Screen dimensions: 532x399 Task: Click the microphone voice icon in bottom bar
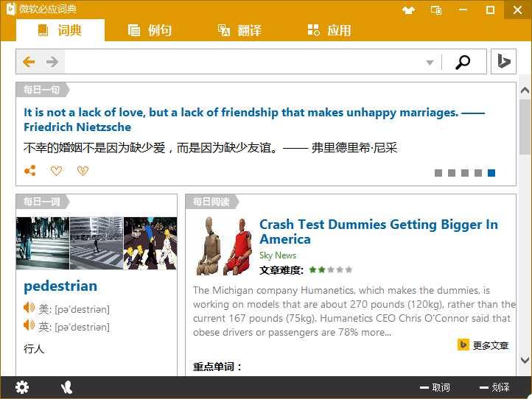point(66,387)
